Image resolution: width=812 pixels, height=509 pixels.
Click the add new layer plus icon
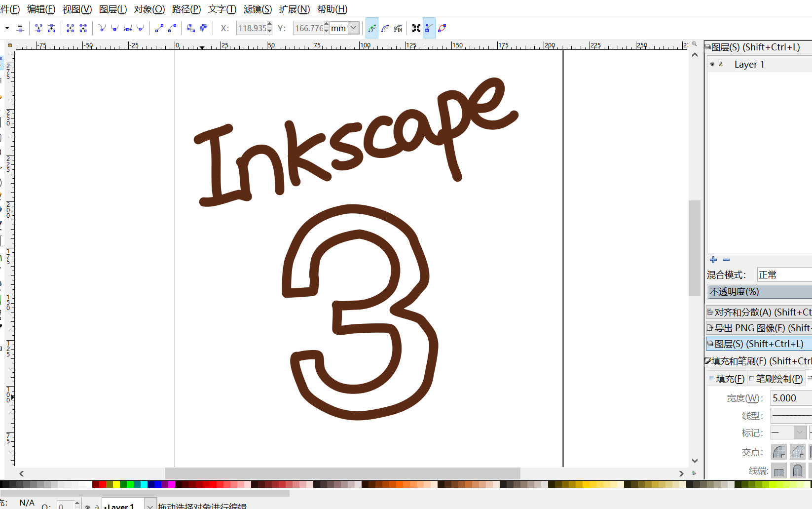[x=713, y=260]
